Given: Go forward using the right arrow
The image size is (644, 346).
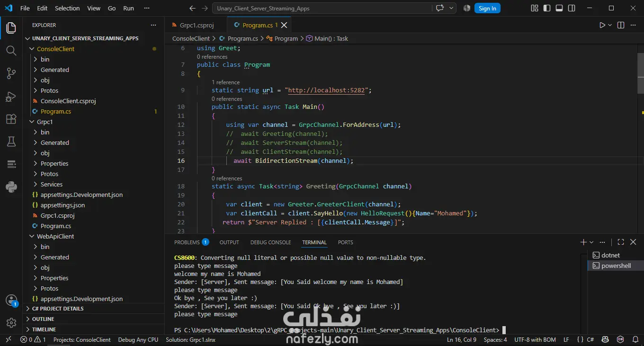Looking at the screenshot, I should (205, 8).
